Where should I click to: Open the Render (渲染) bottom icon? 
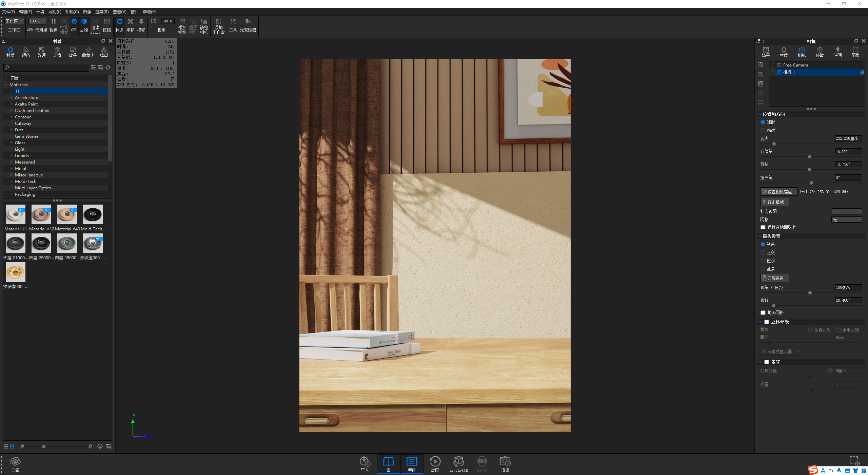505,464
